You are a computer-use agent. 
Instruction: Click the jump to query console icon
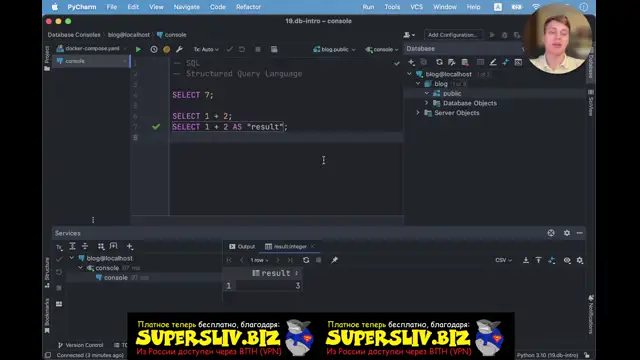pyautogui.click(x=506, y=62)
